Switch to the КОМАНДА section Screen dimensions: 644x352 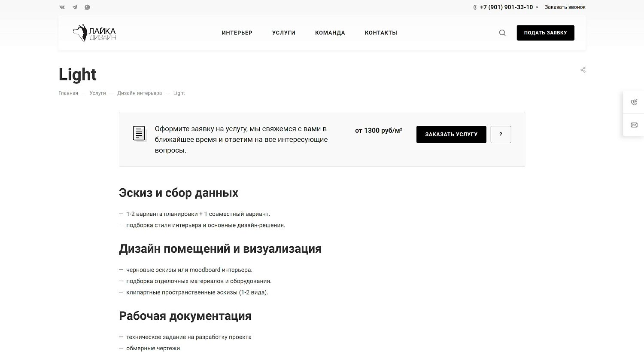(x=330, y=32)
